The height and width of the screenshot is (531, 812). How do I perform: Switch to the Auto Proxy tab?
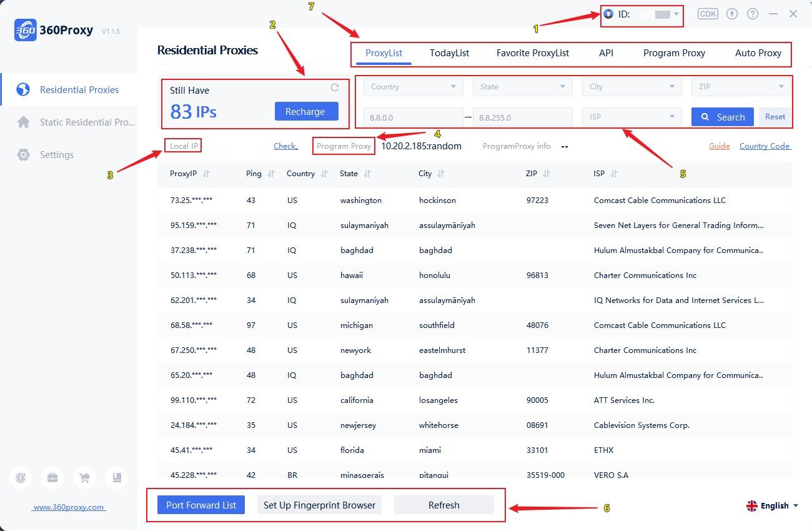coord(758,53)
